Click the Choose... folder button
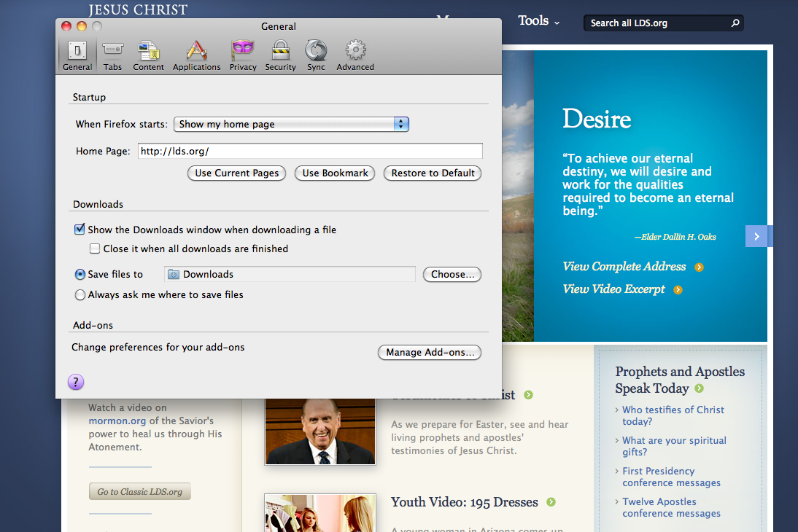The width and height of the screenshot is (798, 532). coord(452,274)
